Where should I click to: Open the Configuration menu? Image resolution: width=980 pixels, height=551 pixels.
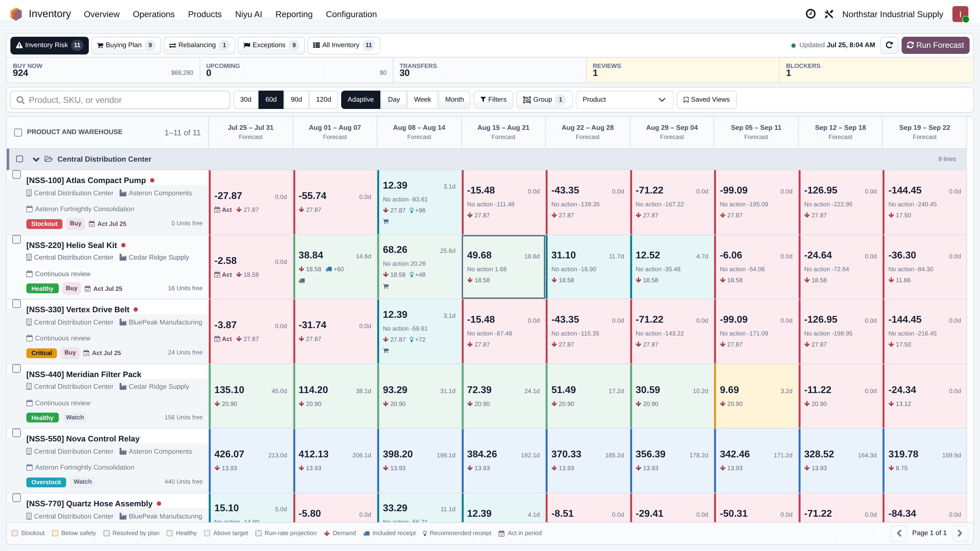click(x=351, y=14)
